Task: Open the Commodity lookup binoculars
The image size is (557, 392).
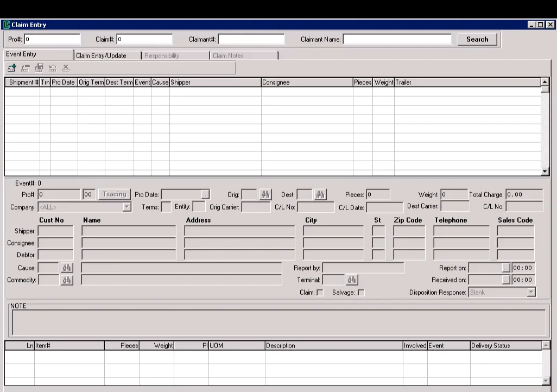Action: 67,280
